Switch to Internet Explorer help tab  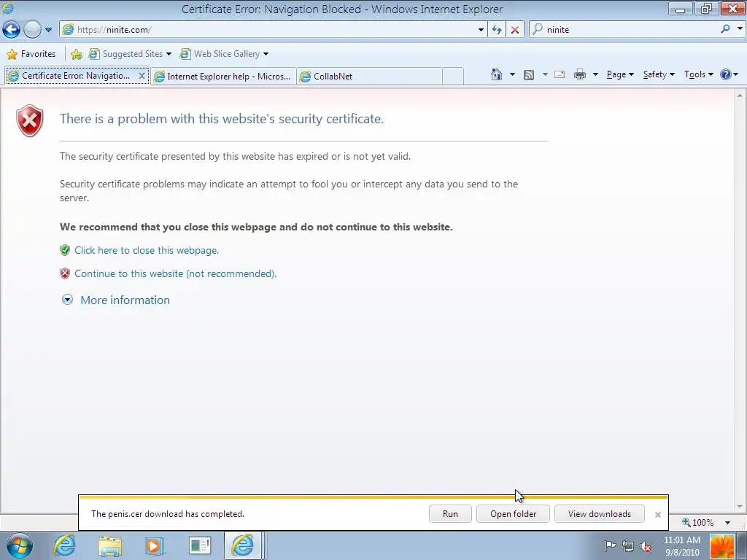(x=223, y=76)
